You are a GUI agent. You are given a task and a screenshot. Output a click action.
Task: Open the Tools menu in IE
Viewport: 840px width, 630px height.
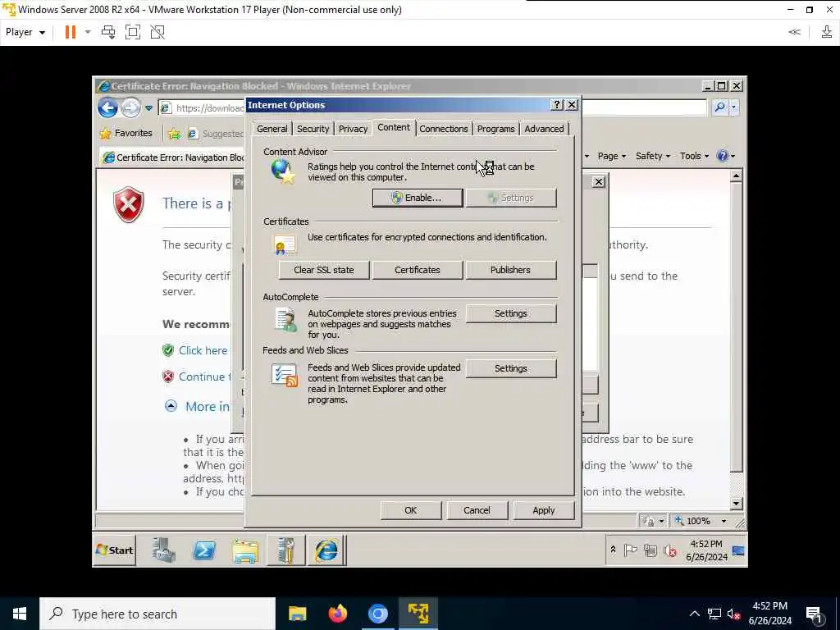coord(694,156)
